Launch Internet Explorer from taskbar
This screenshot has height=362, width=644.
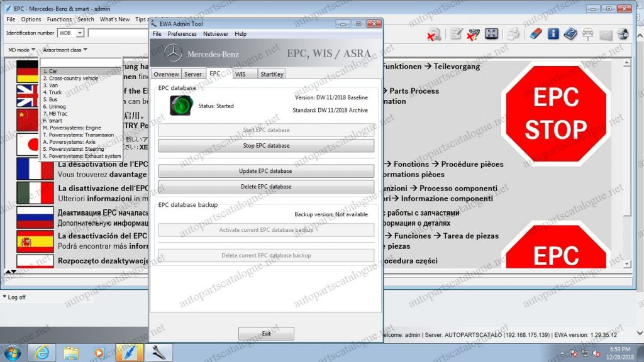(42, 353)
